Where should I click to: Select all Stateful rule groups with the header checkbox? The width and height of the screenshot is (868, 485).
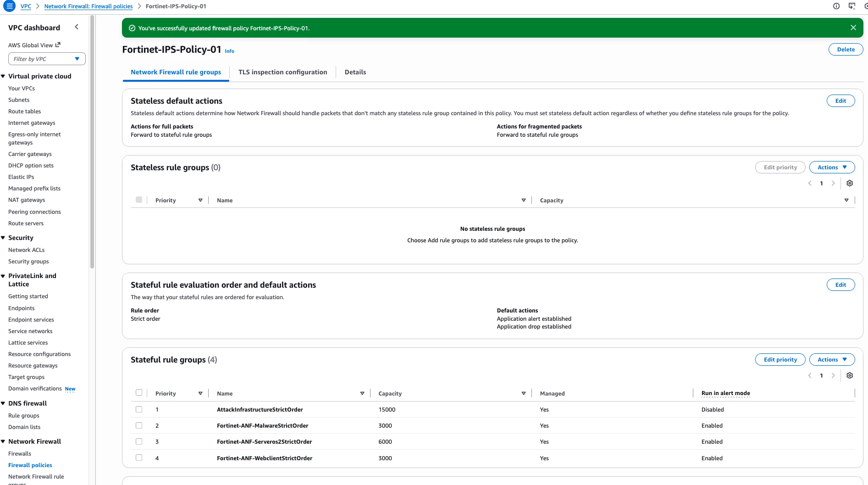pyautogui.click(x=139, y=393)
